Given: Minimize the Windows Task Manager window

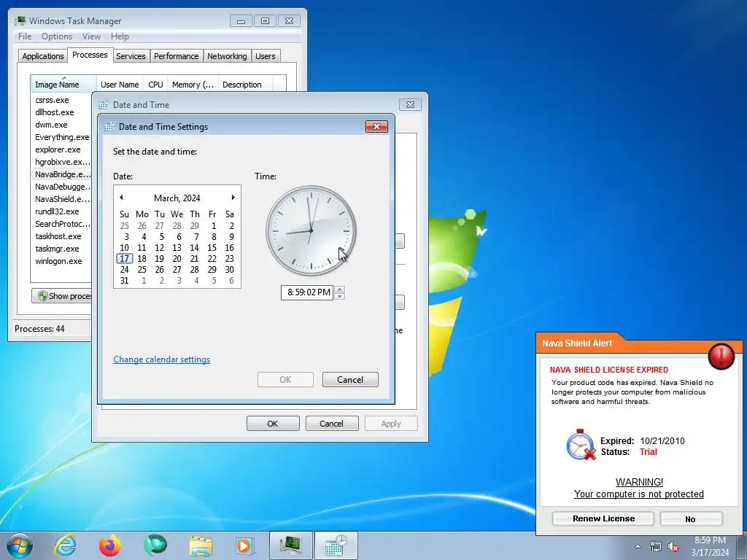Looking at the screenshot, I should [x=241, y=21].
